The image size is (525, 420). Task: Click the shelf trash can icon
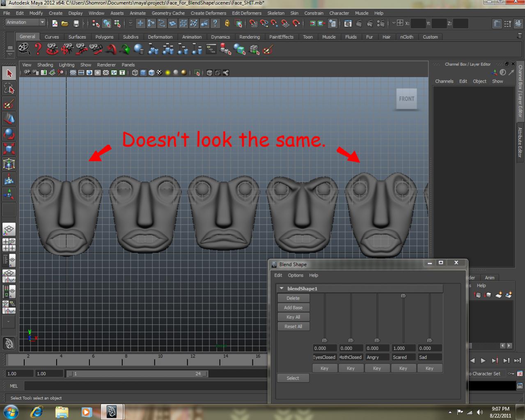[x=520, y=36]
